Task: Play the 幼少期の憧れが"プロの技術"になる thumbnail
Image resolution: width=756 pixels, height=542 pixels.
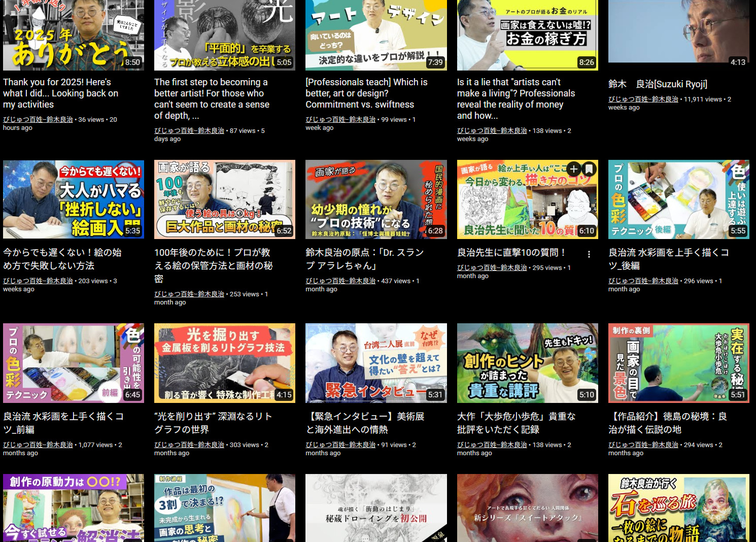Action: click(376, 199)
